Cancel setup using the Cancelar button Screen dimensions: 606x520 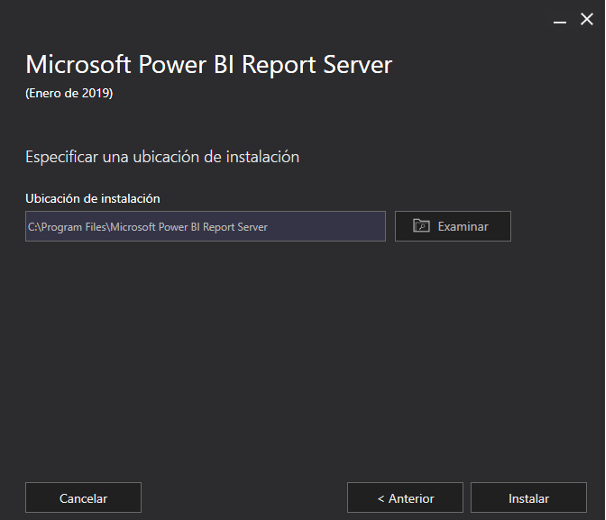click(83, 498)
